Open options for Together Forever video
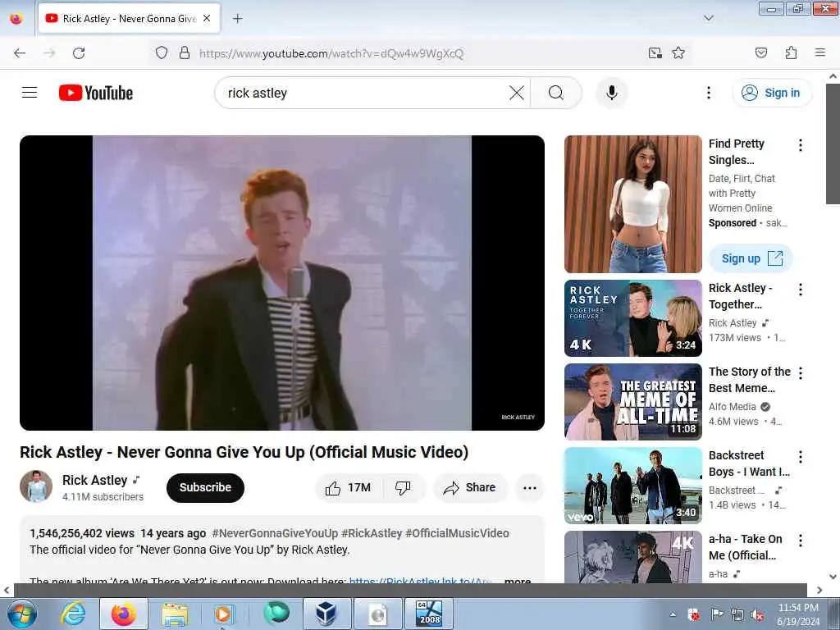The image size is (840, 630). (x=800, y=290)
